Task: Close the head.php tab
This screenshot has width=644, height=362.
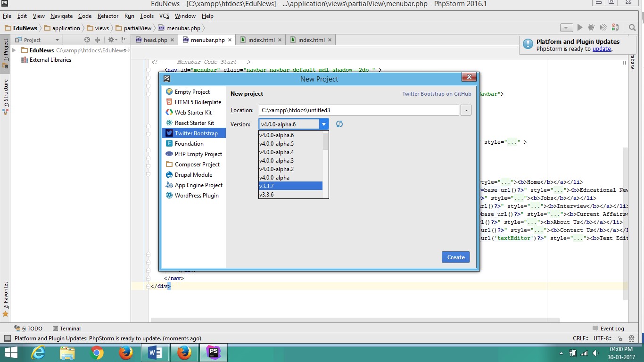Action: (172, 40)
